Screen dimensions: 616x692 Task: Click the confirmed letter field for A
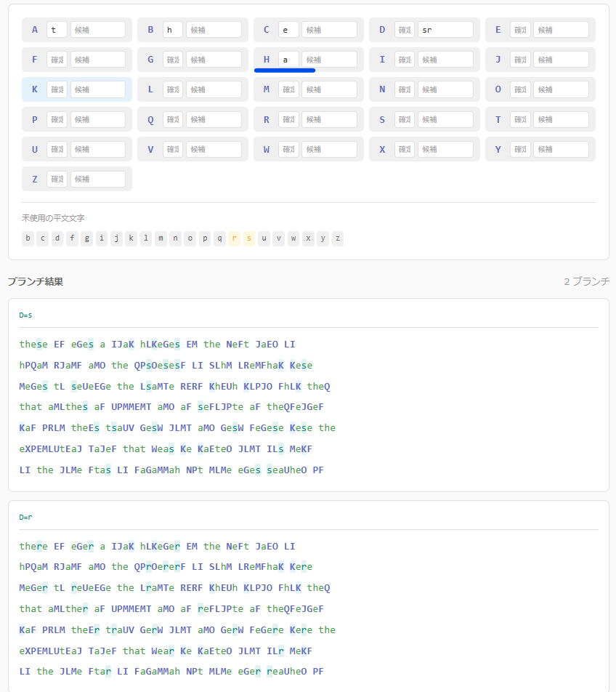pyautogui.click(x=57, y=30)
